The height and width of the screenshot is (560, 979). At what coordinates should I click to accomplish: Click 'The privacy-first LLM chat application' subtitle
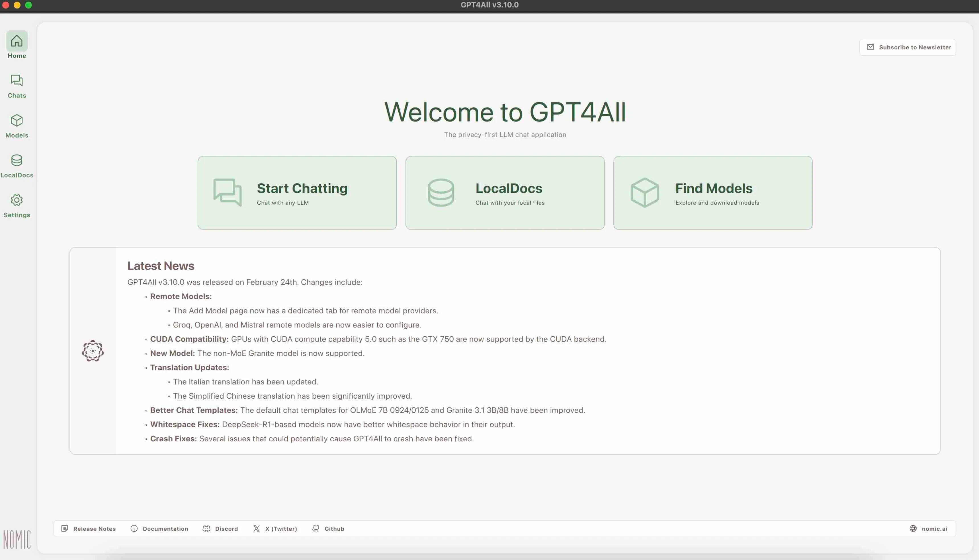coord(505,135)
